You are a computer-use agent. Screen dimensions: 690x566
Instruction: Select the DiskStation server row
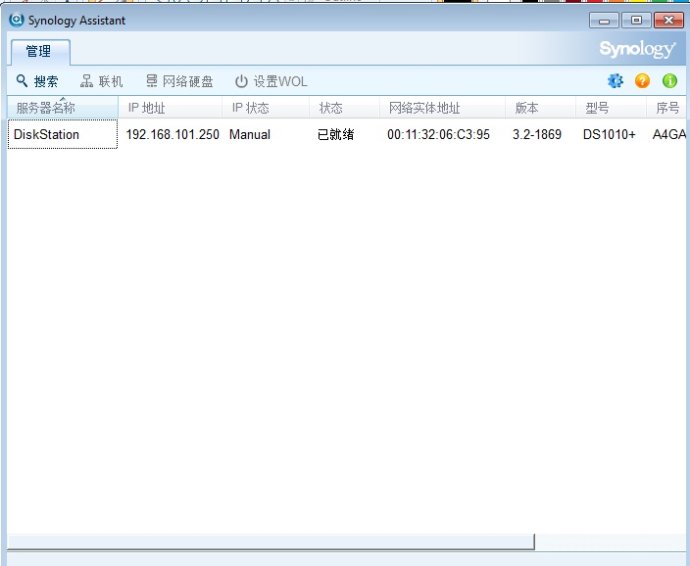coord(346,134)
